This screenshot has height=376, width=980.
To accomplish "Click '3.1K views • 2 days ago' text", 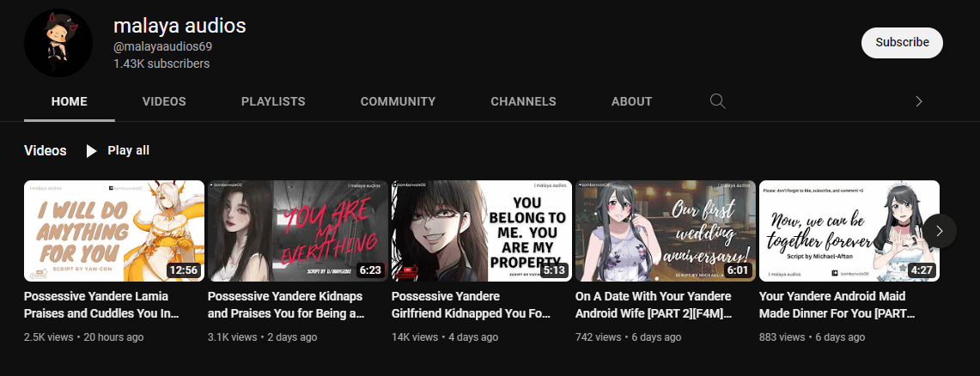I will click(x=263, y=337).
